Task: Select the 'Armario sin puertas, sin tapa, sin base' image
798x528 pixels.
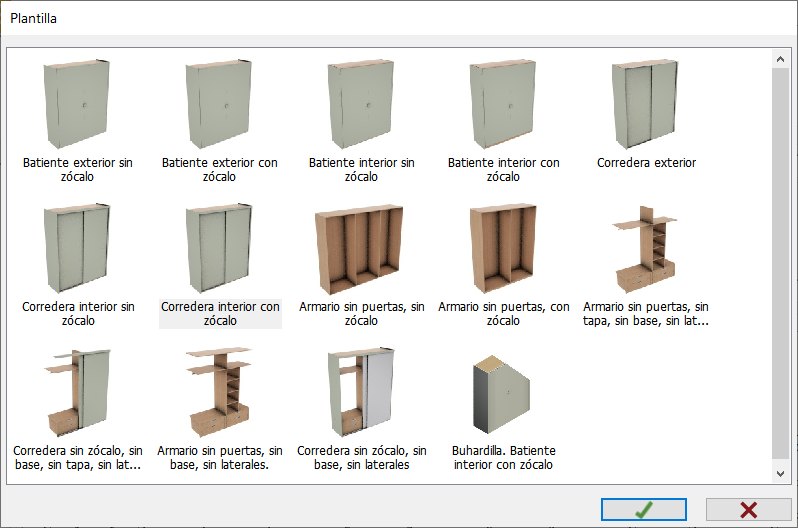Action: point(645,249)
